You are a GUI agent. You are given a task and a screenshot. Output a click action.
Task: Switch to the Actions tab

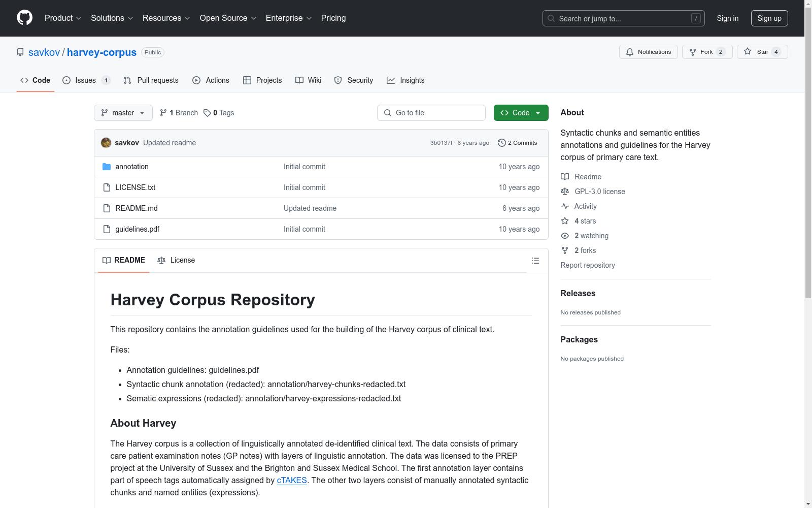(x=211, y=80)
